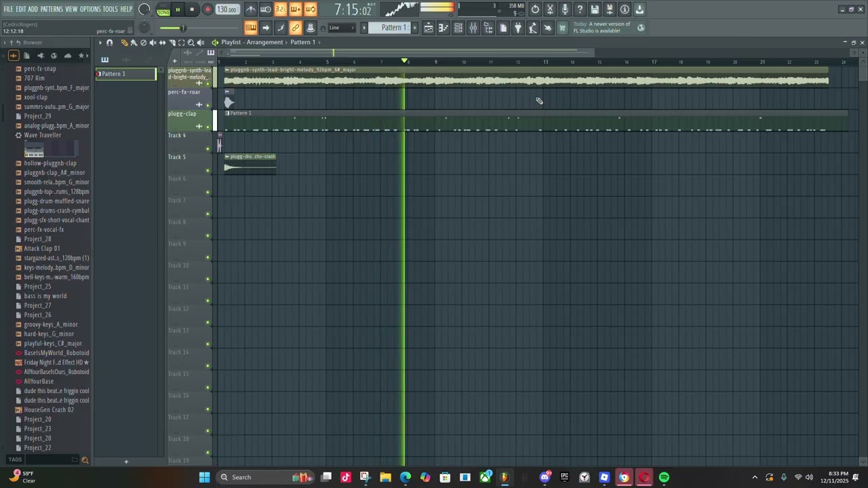Open the plugin database plug icon
The image size is (868, 488).
point(518,28)
